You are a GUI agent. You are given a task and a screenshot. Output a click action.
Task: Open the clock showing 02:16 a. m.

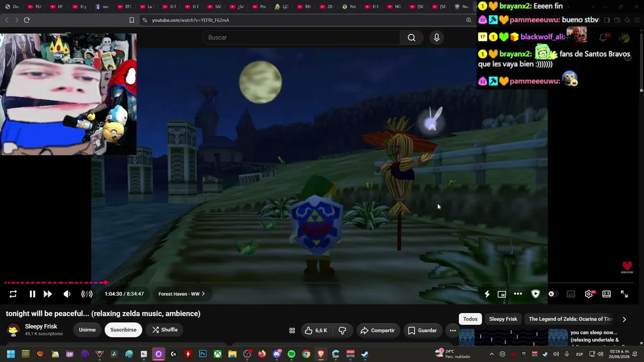(x=619, y=354)
